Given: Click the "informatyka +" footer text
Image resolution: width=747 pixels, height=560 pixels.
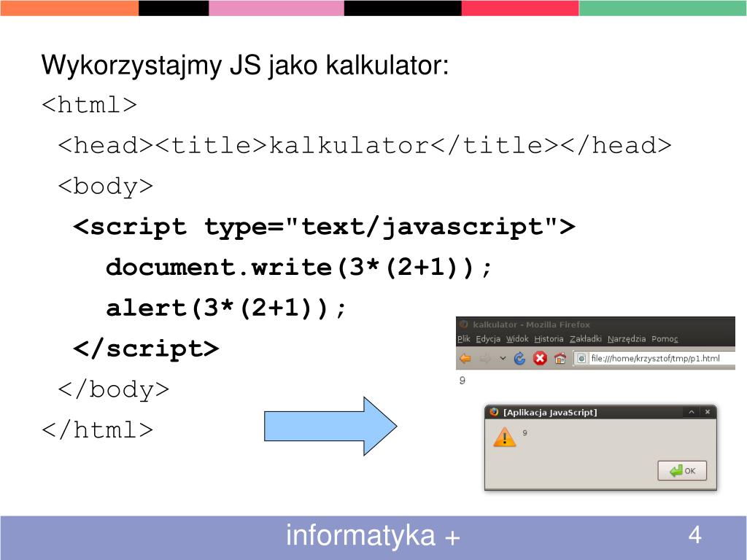Looking at the screenshot, I should (373, 536).
